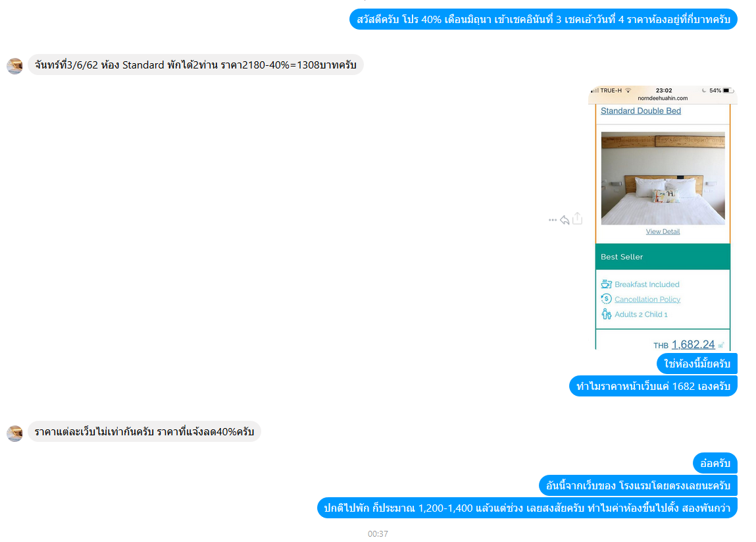The image size is (756, 542).
Task: Click the share icon beside the screenshot
Action: [x=577, y=219]
